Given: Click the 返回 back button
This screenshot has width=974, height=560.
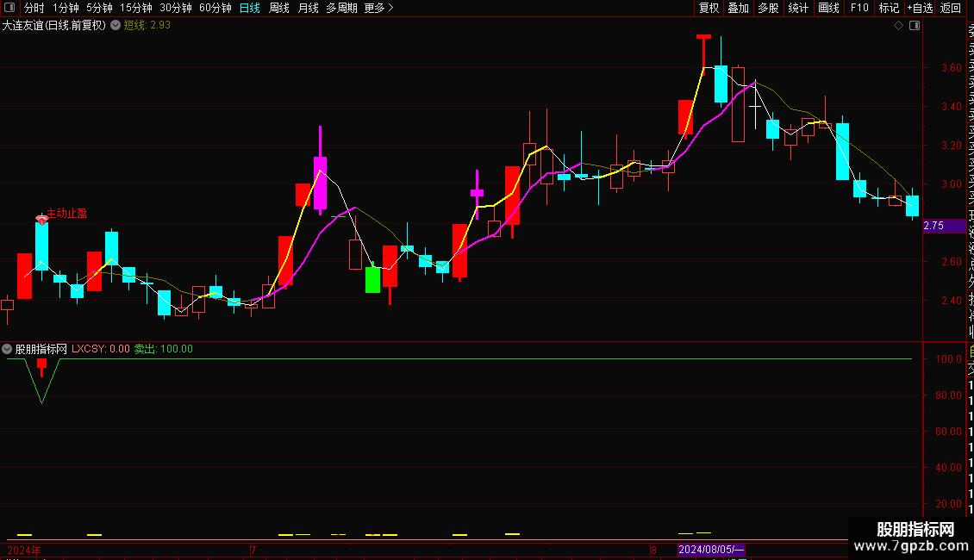Looking at the screenshot, I should click(951, 8).
